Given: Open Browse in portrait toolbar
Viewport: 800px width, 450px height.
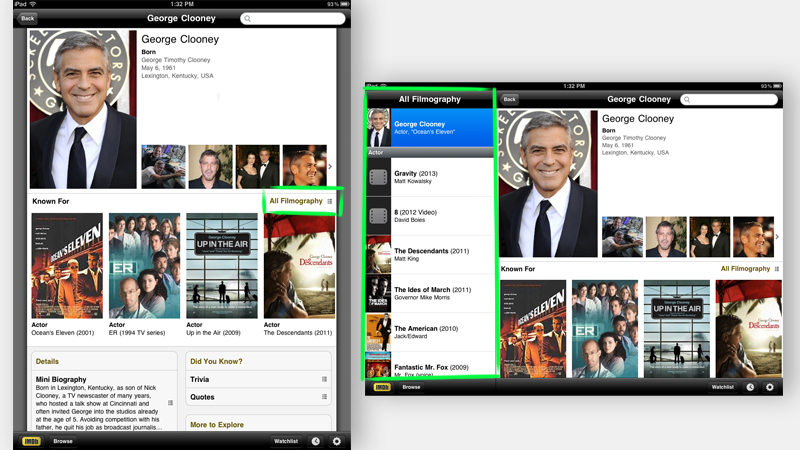Looking at the screenshot, I should [x=63, y=441].
